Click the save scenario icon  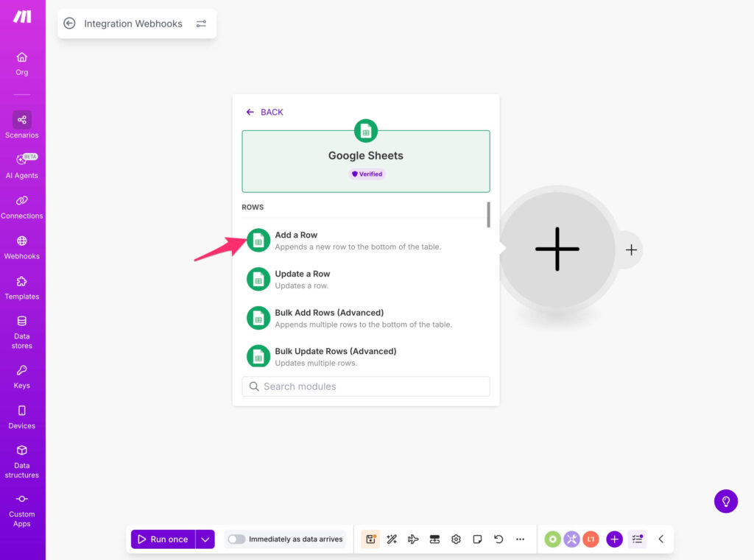coord(370,539)
